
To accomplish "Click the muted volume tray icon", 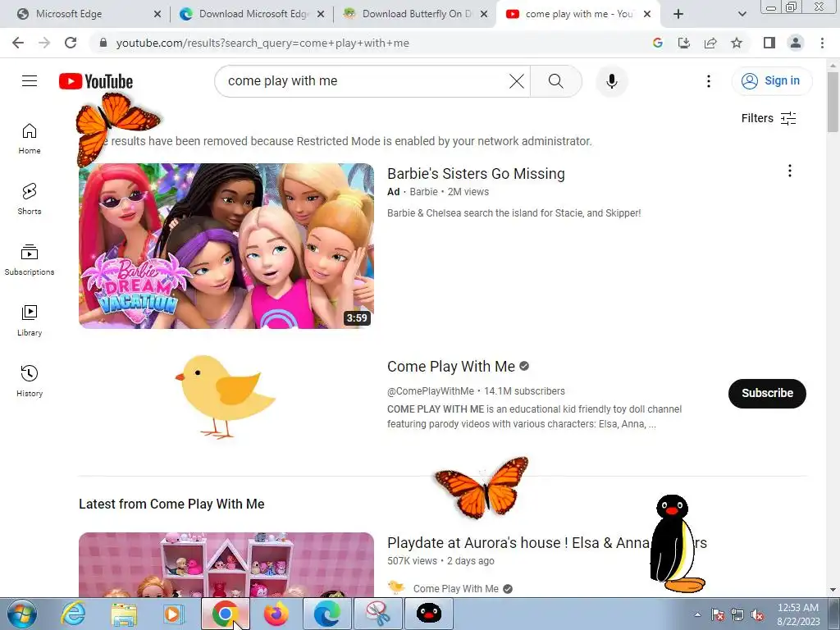I will point(757,615).
